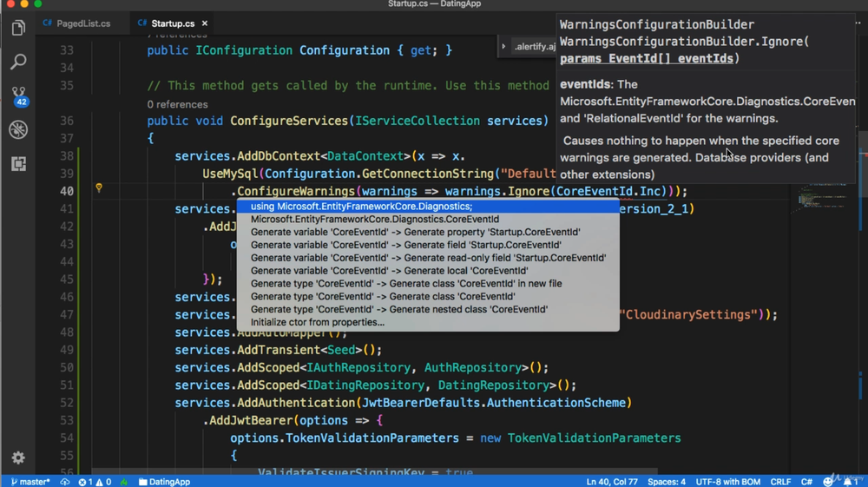Change indentation via 'Spaces: 4'
Image resolution: width=868 pixels, height=487 pixels.
click(667, 482)
